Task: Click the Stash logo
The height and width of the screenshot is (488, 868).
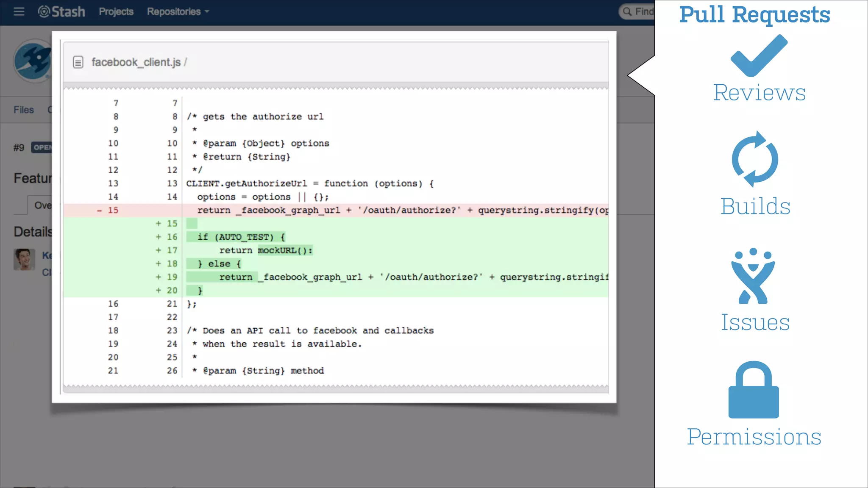Action: (x=61, y=11)
